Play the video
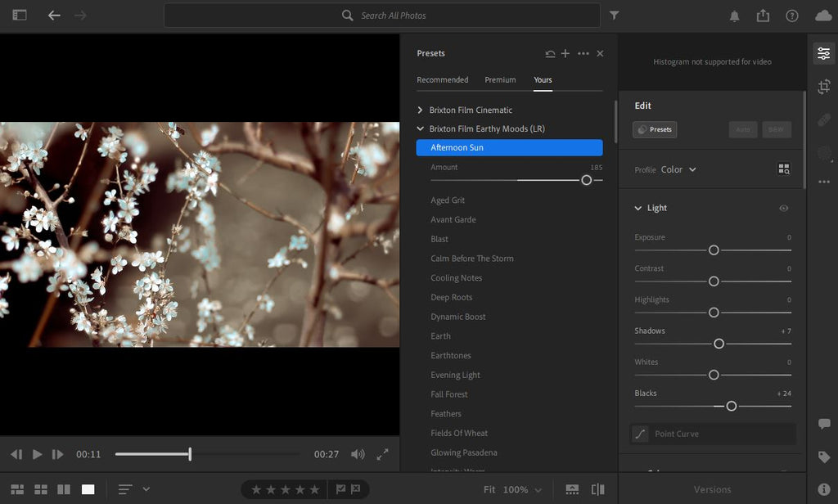This screenshot has width=838, height=504. [x=37, y=454]
